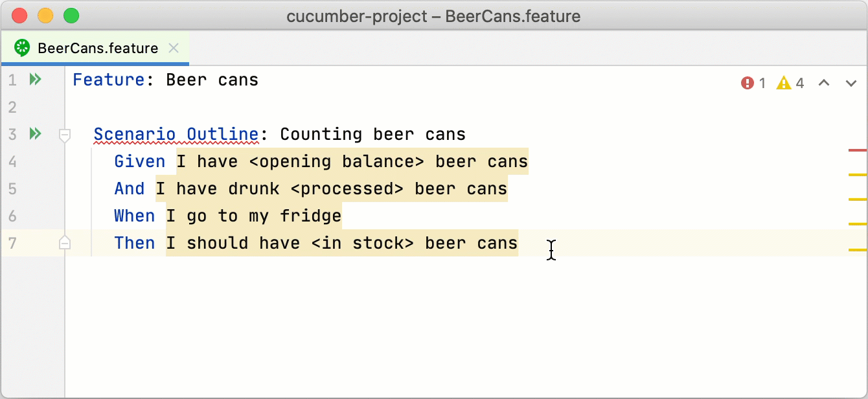Click the Feature keyword in the first line

pyautogui.click(x=108, y=80)
